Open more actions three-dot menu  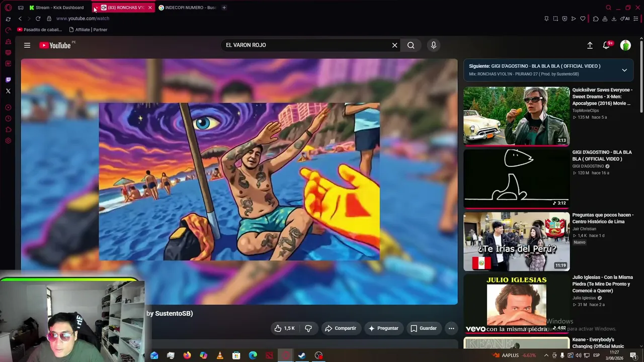[451, 328]
